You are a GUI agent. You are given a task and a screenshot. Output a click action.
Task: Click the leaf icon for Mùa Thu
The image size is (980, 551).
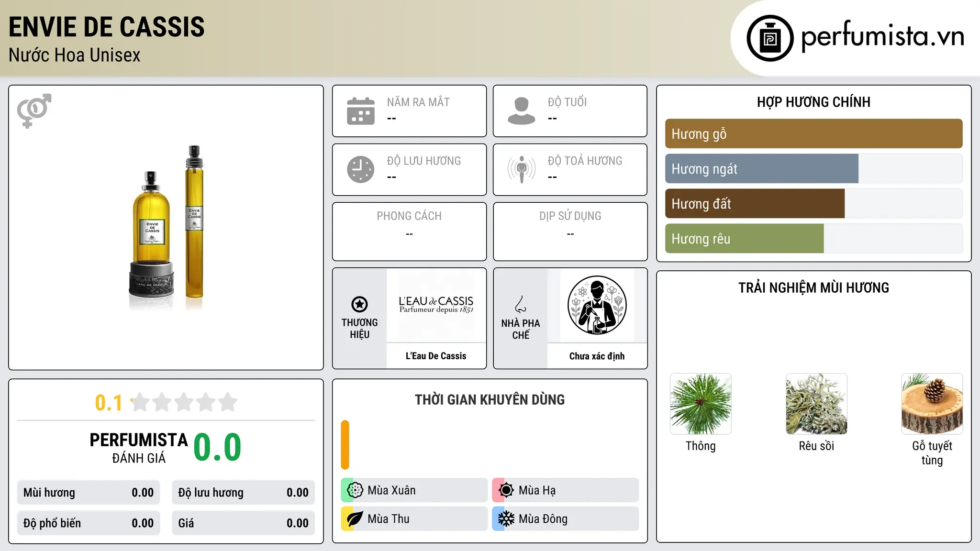(x=355, y=519)
